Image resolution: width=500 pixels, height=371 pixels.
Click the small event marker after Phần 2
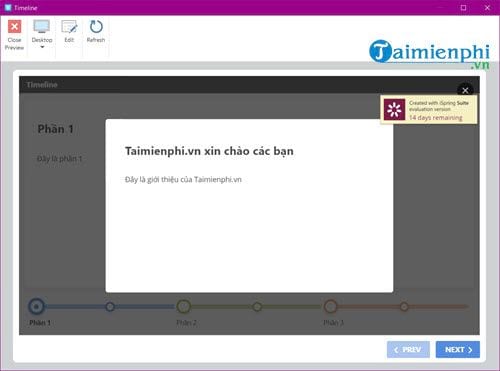point(257,307)
